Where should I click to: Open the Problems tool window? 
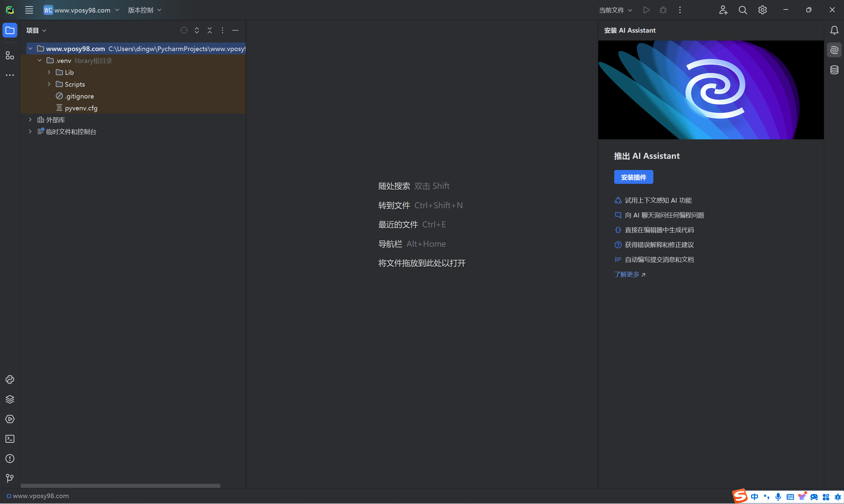(10, 459)
